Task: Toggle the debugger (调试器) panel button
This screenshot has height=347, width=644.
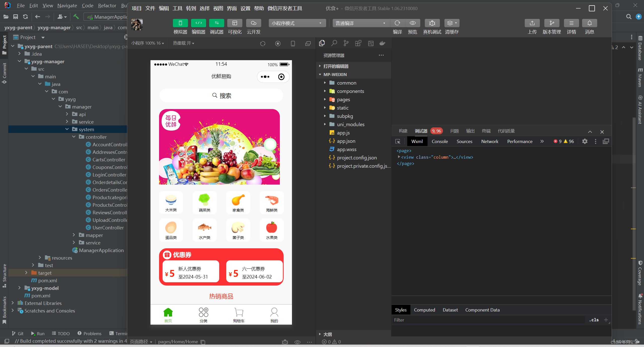Action: [x=216, y=23]
